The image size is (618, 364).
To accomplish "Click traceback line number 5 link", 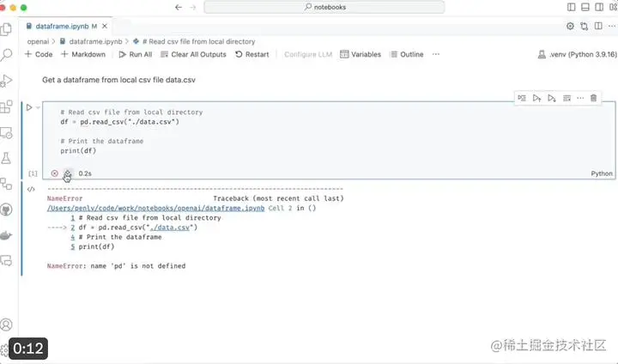I will (x=72, y=246).
